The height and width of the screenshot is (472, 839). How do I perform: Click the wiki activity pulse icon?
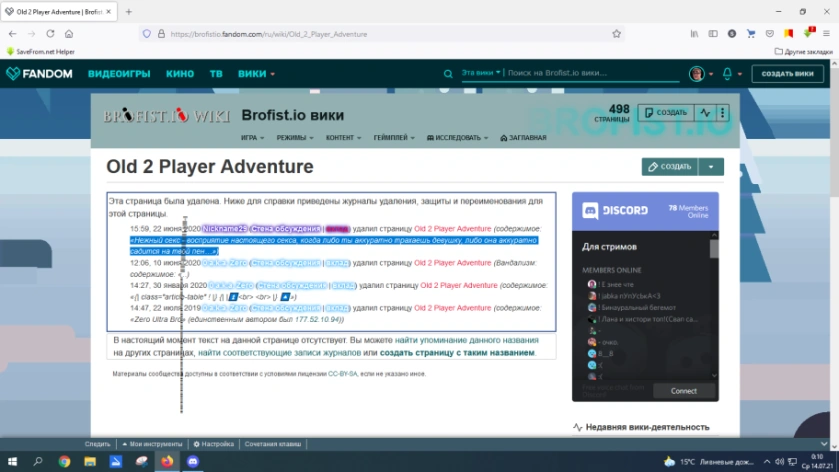pyautogui.click(x=705, y=113)
